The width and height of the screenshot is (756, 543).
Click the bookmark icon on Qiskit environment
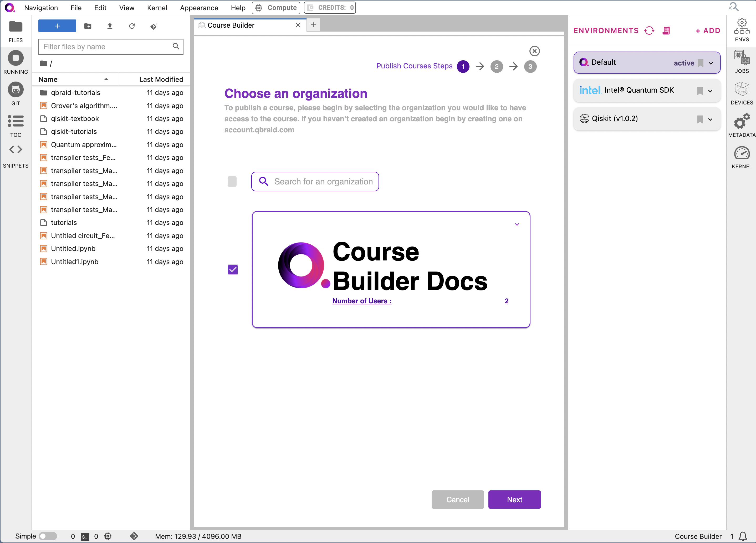[700, 119]
